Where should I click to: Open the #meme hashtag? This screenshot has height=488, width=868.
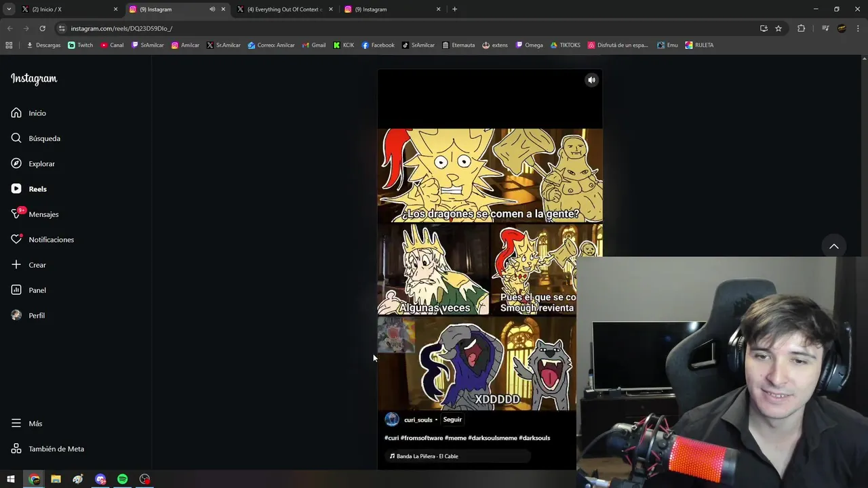click(x=455, y=438)
